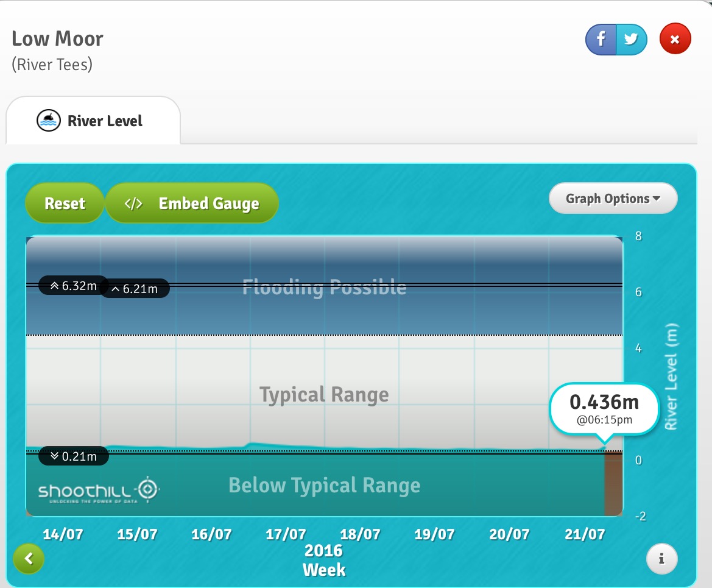Open info via the round i button
This screenshot has height=588, width=712.
(x=661, y=558)
